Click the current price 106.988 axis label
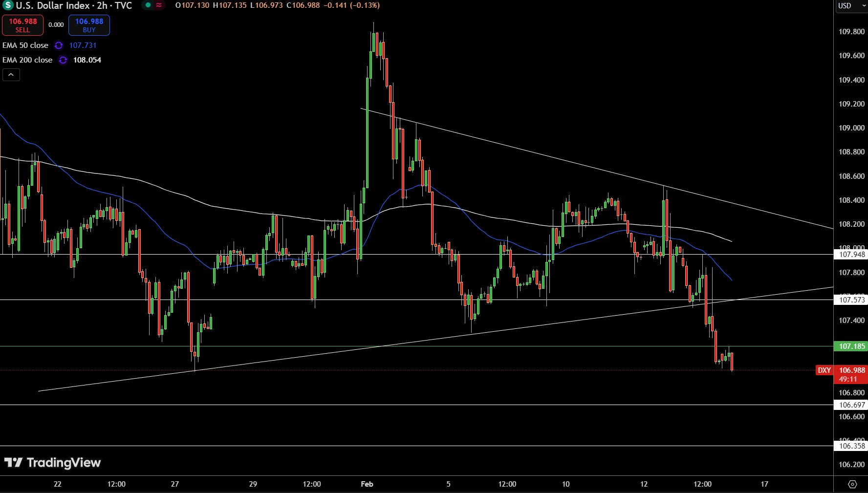Viewport: 868px width, 493px height. click(852, 370)
